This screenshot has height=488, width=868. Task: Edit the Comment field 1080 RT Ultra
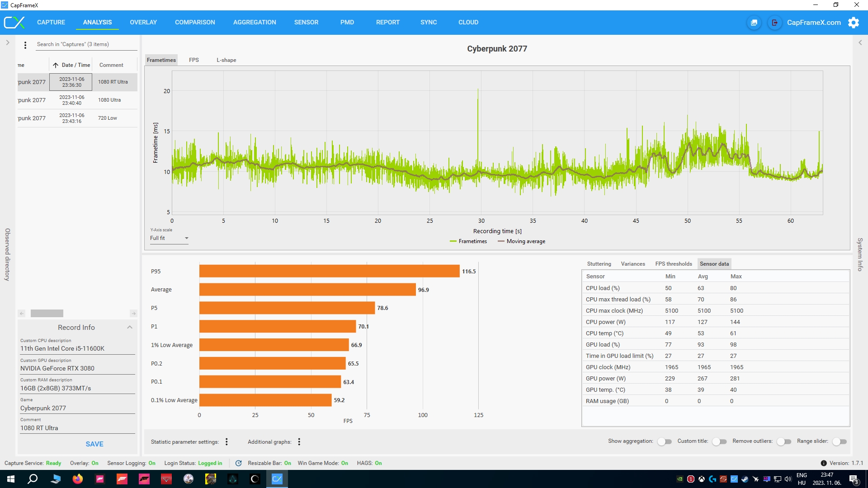[x=77, y=428]
